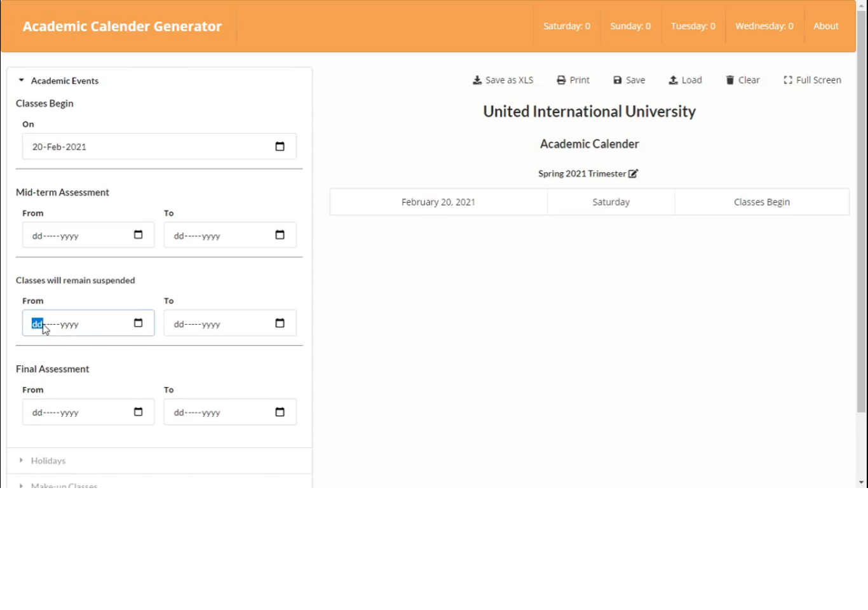Open calendar icon for Classes suspended From date

click(138, 323)
